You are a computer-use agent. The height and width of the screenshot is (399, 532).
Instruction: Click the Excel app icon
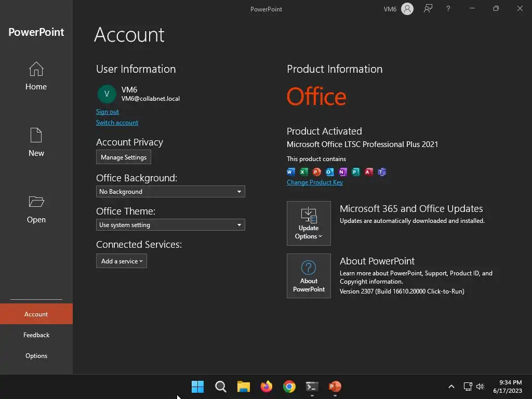click(x=303, y=171)
